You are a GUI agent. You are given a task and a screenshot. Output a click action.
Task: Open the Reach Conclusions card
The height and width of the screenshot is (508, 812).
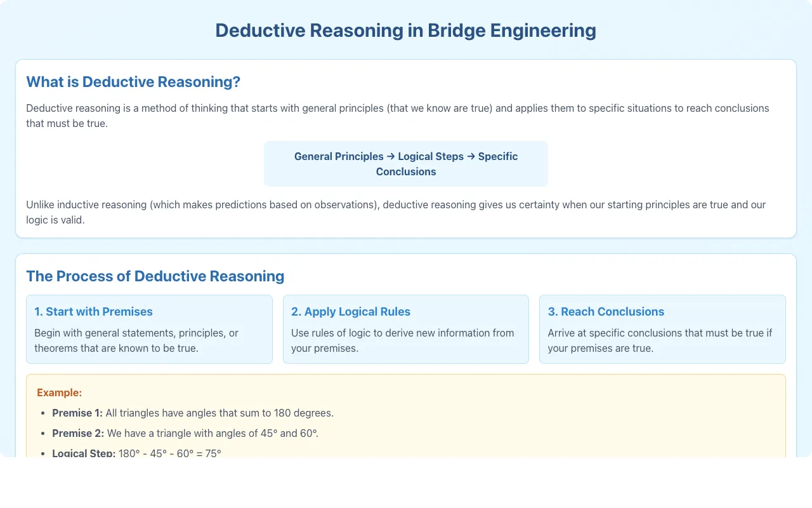coord(662,329)
